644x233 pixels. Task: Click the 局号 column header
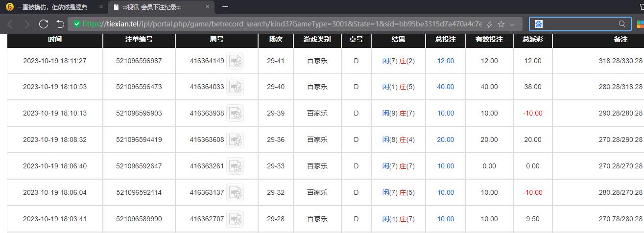216,39
